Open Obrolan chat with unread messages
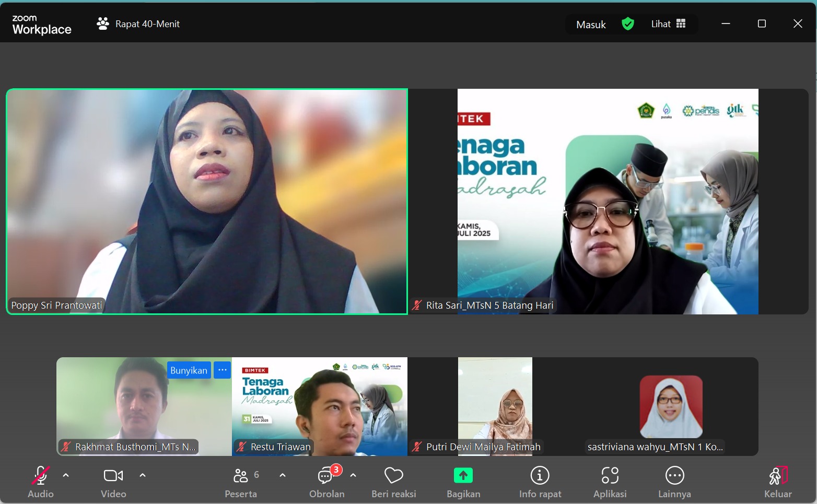This screenshot has height=504, width=817. click(x=326, y=482)
